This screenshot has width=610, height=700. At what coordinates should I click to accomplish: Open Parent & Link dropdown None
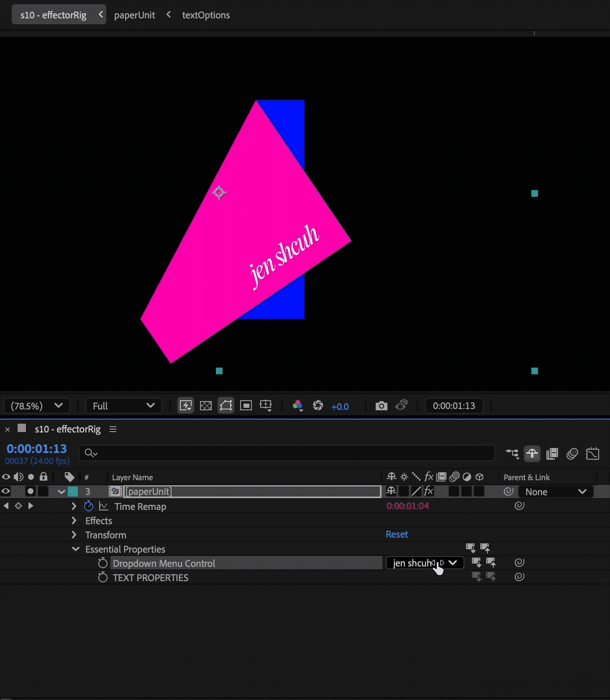pyautogui.click(x=556, y=492)
